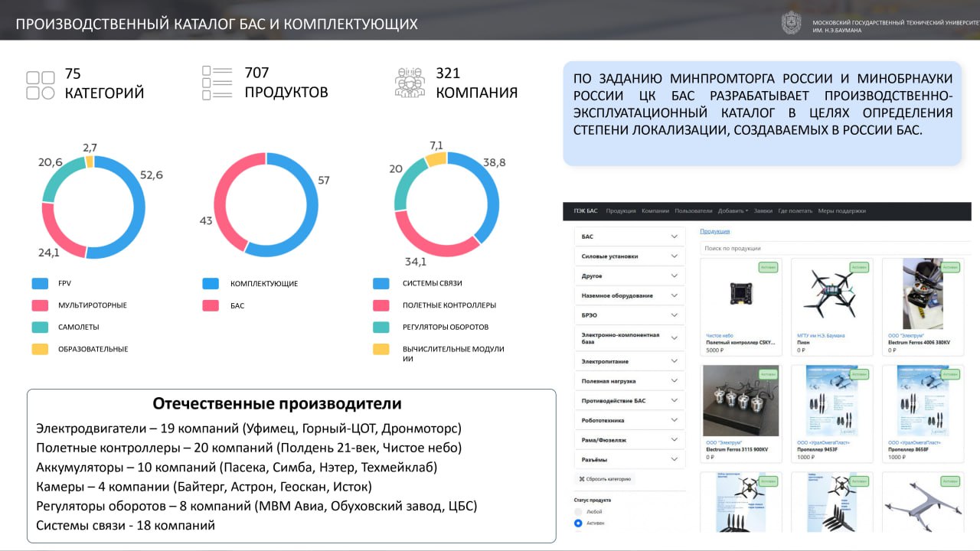
Task: Click the Bauman university emblem icon
Action: pyautogui.click(x=791, y=23)
